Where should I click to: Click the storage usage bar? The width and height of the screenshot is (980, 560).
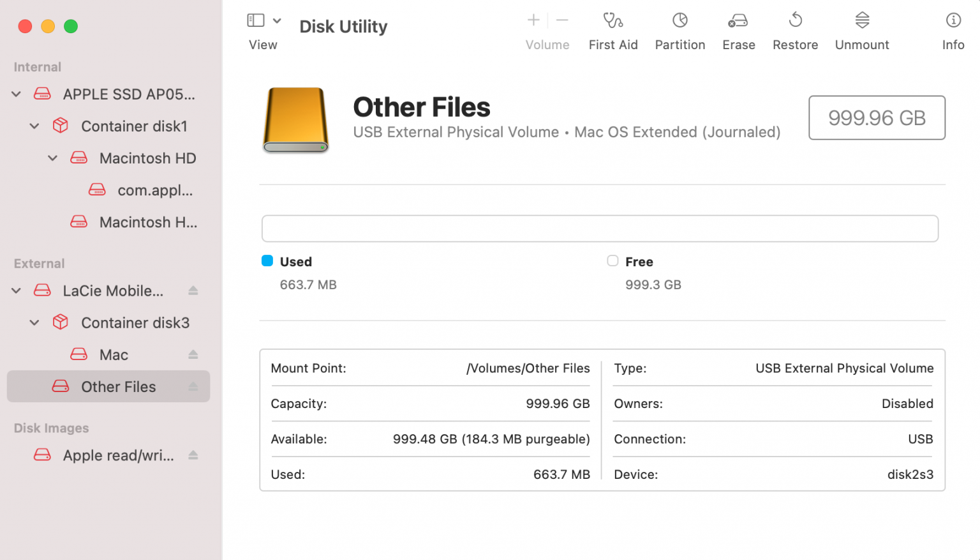pyautogui.click(x=599, y=228)
